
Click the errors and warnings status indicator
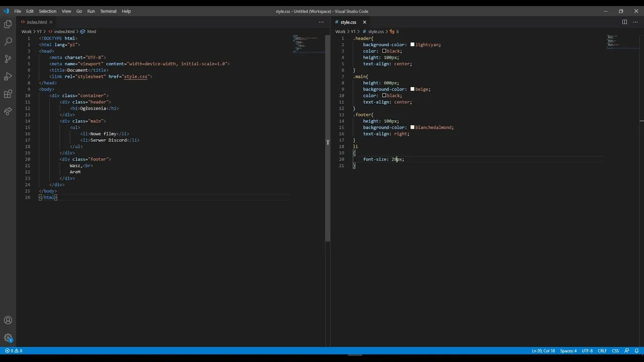[14, 351]
